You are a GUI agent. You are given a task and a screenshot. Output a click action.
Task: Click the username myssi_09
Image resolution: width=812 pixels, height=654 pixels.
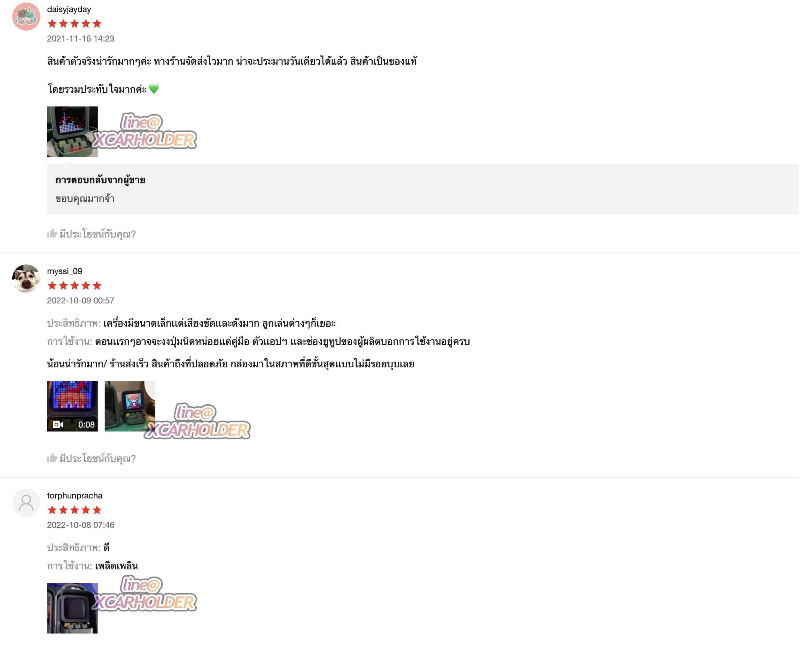coord(65,271)
